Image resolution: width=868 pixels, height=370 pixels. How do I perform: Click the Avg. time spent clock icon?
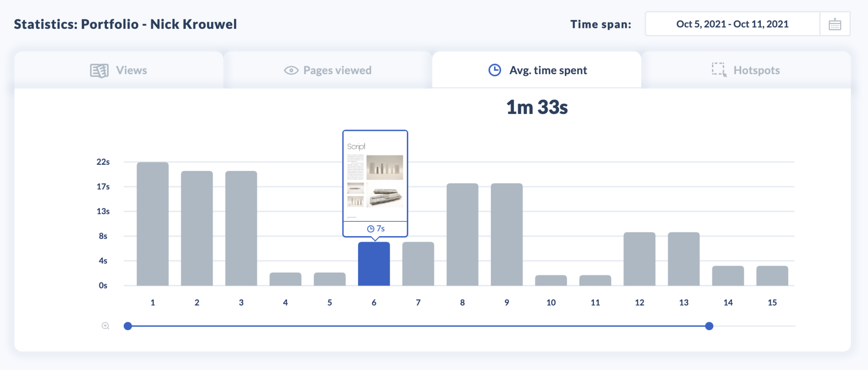[495, 70]
